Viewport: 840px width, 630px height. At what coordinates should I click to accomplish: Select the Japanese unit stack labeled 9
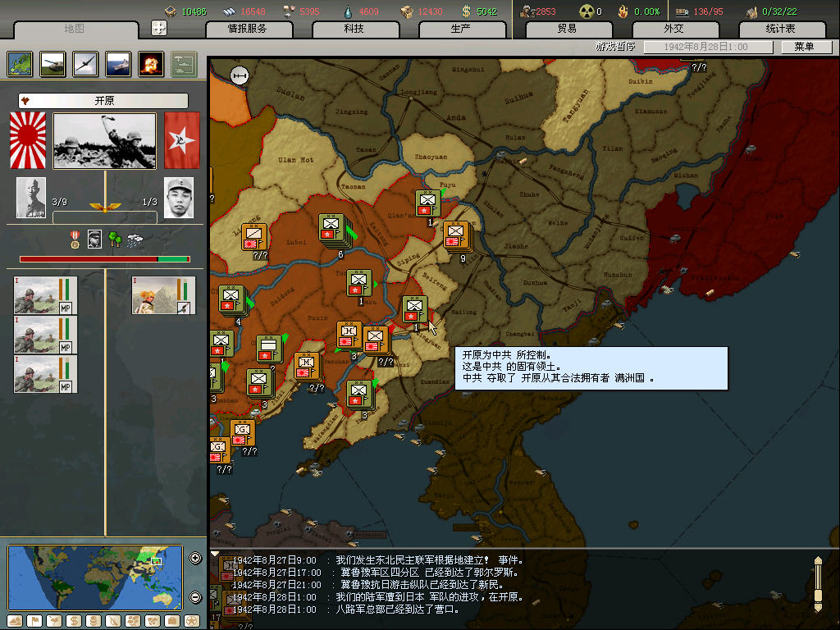(x=457, y=236)
